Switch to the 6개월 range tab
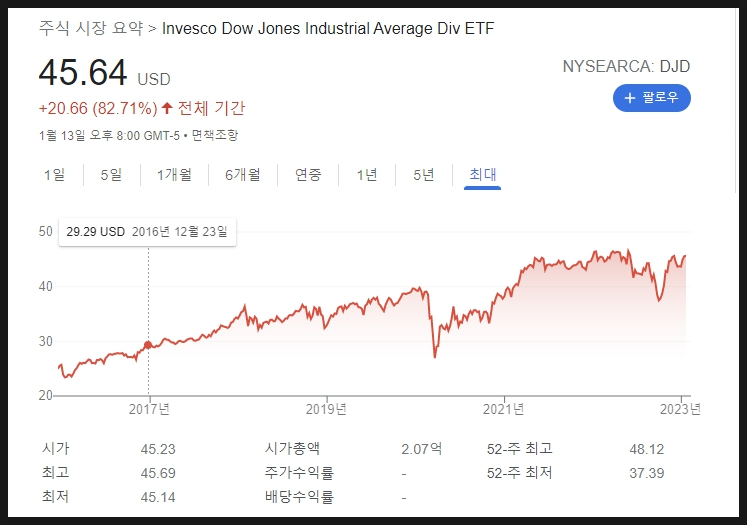 coord(242,174)
